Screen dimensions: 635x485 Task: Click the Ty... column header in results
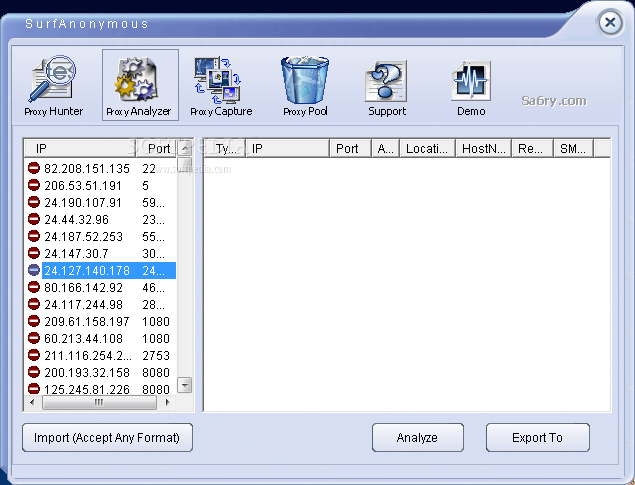[225, 148]
